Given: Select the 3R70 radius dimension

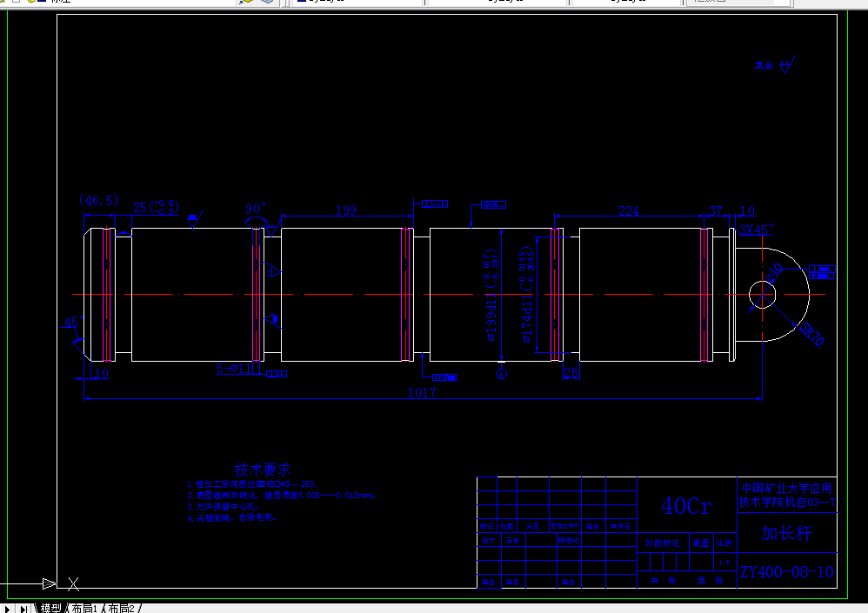Looking at the screenshot, I should coord(811,334).
